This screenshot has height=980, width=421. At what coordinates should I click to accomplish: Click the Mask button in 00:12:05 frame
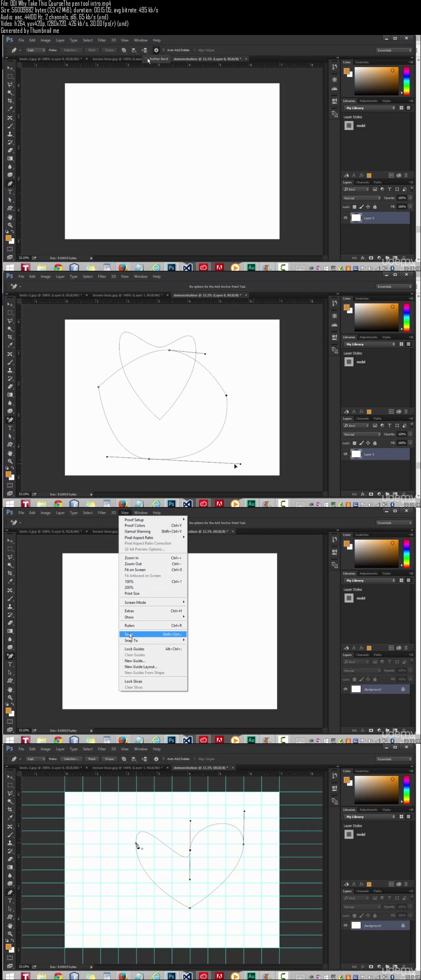coord(92,759)
